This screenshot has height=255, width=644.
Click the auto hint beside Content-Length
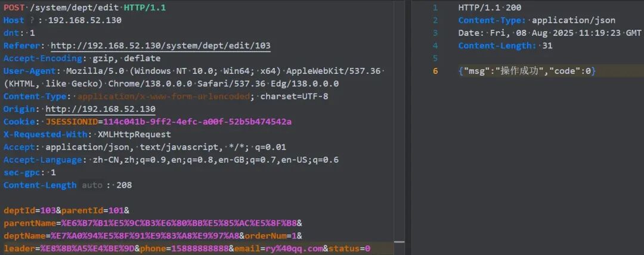(92, 185)
